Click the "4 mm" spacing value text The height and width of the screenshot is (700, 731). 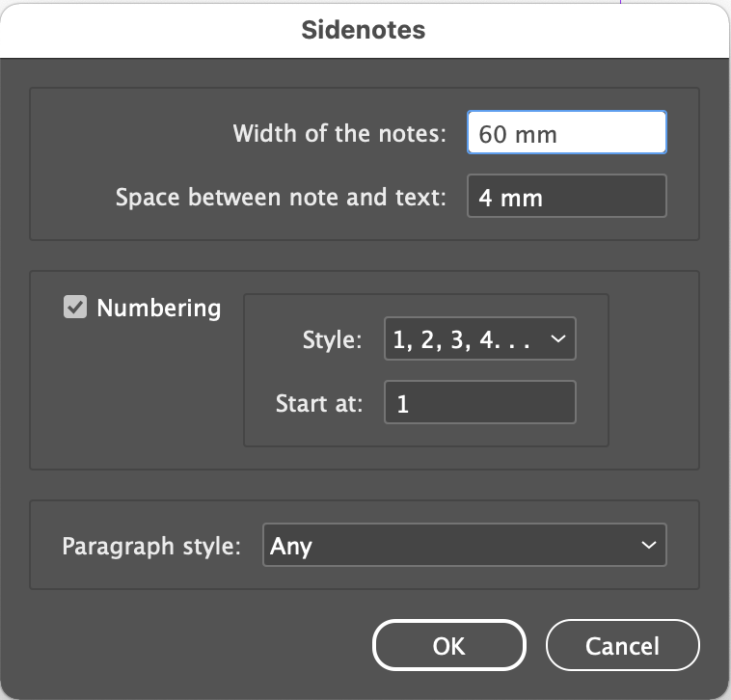click(510, 199)
